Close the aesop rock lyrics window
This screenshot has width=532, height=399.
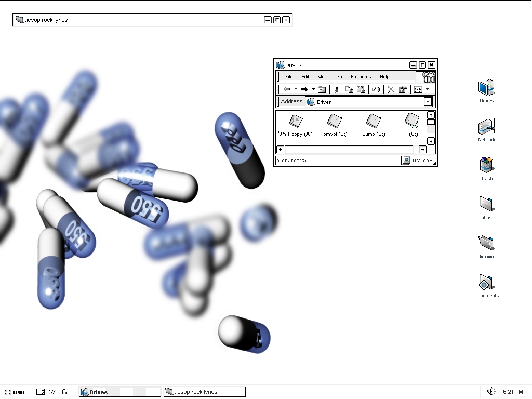[286, 20]
